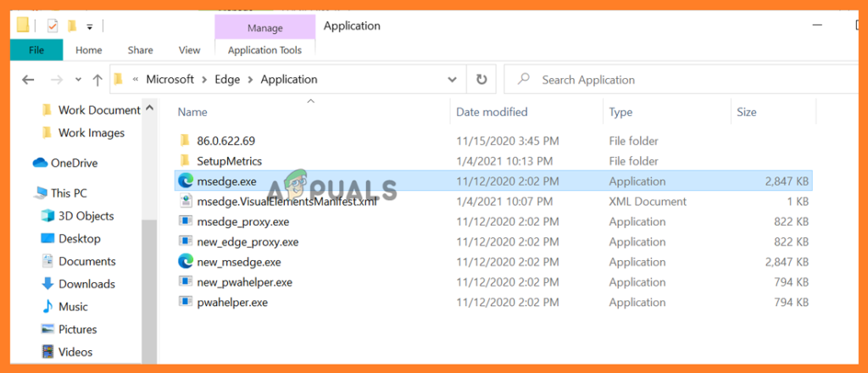Click the 2,847 KB size of msedge.exe
The width and height of the screenshot is (868, 373).
(x=786, y=181)
